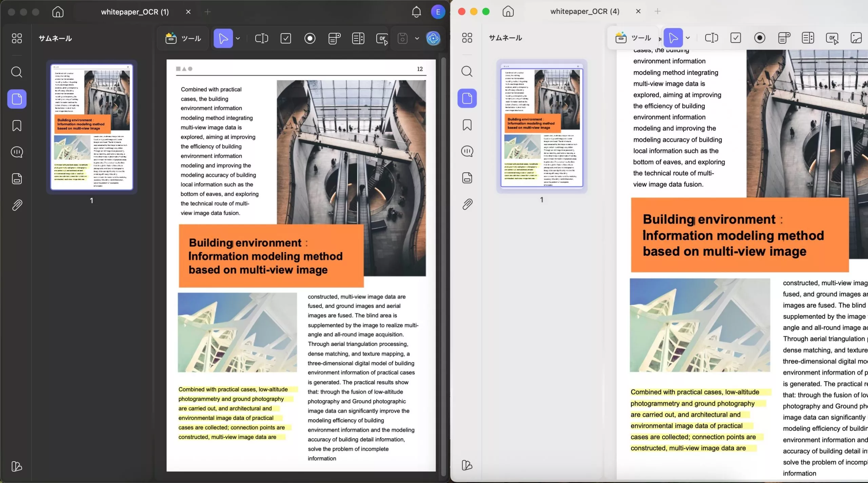Viewport: 868px width, 483px height.
Task: Click the home icon in the light window
Action: (508, 12)
